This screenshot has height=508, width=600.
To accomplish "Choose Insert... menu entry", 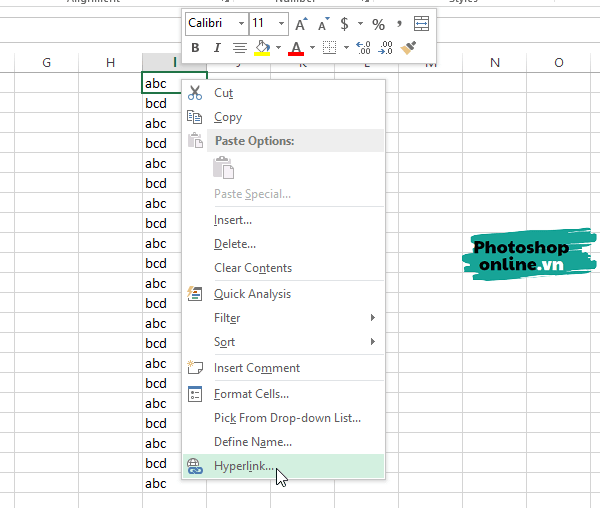I will [284, 220].
